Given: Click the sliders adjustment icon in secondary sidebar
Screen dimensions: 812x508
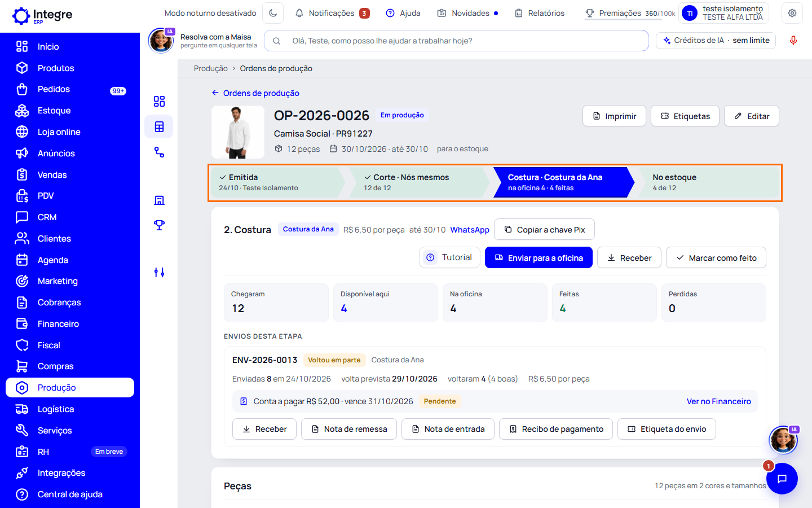Looking at the screenshot, I should 159,273.
